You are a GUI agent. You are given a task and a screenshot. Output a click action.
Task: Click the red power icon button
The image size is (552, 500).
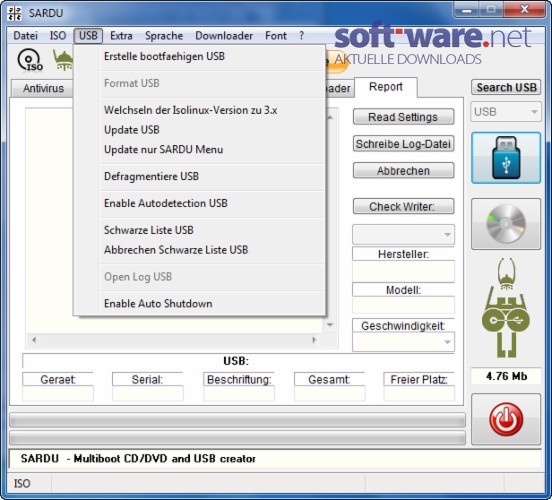click(x=506, y=419)
